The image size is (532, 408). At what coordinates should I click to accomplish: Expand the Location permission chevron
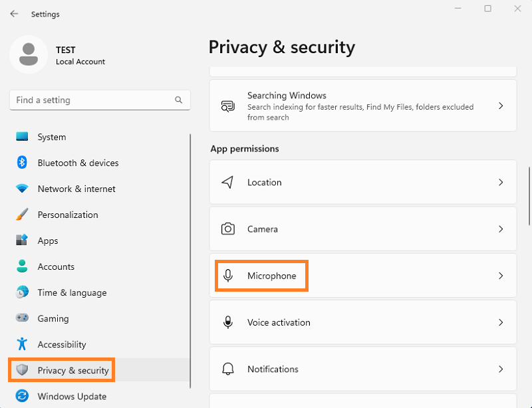501,183
